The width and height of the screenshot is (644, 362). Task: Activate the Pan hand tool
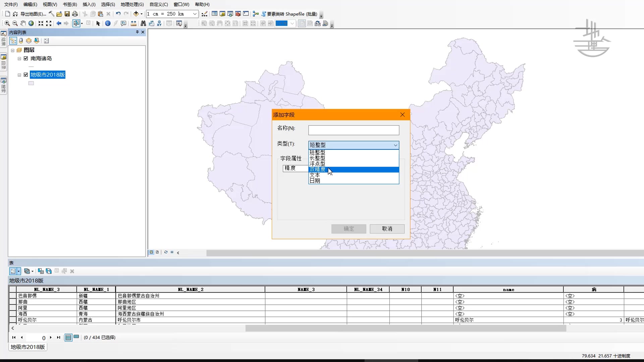tap(23, 23)
